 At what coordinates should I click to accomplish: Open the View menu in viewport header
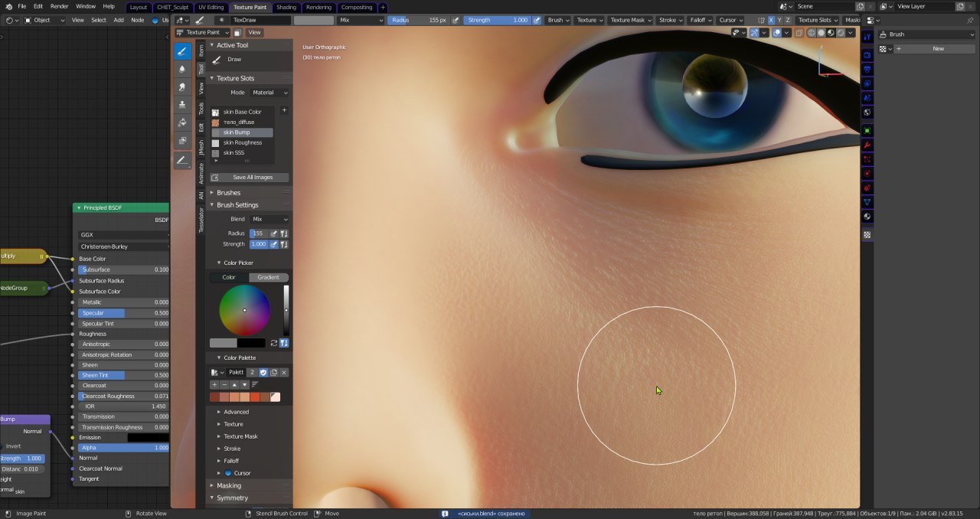(x=254, y=33)
